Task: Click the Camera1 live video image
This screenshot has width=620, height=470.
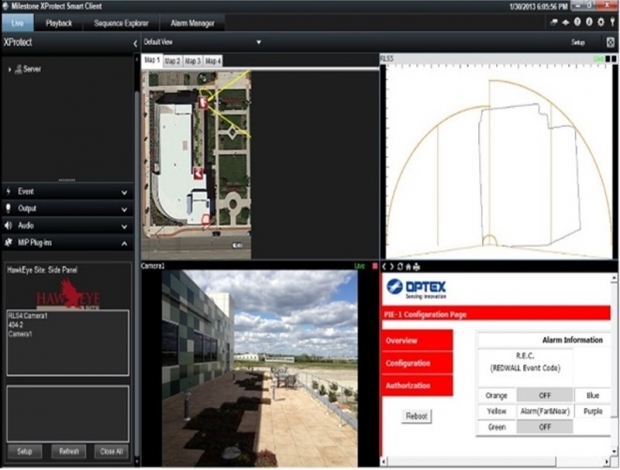Action: point(260,368)
